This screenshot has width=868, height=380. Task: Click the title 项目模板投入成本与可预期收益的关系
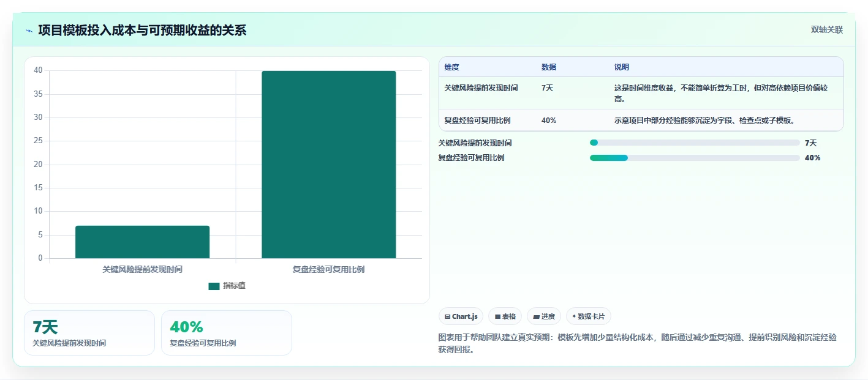(x=142, y=30)
